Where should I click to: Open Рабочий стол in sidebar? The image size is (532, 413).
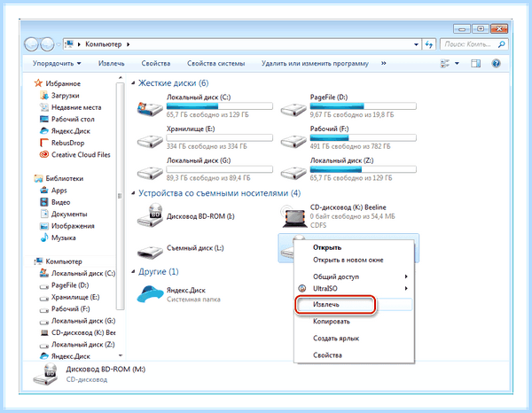pyautogui.click(x=67, y=120)
